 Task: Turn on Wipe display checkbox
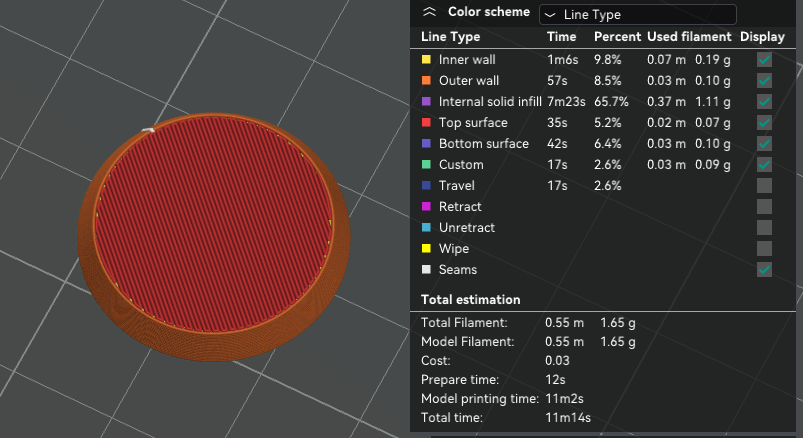click(x=764, y=249)
